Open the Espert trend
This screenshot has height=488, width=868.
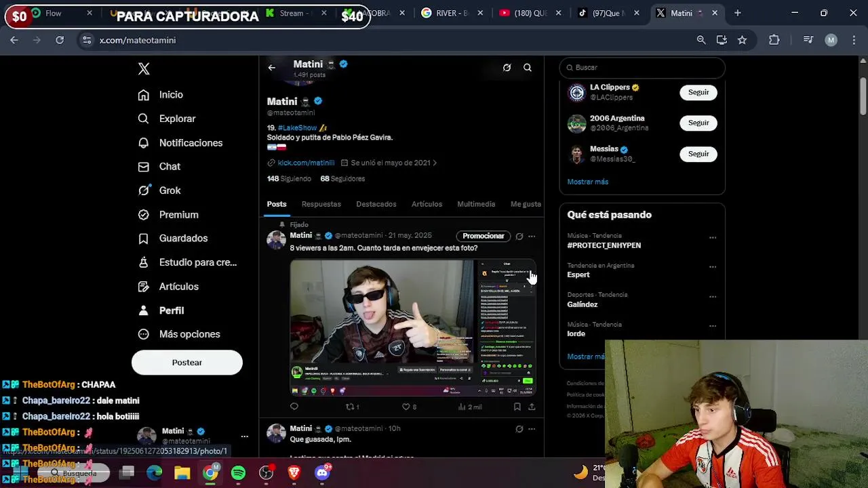pos(578,274)
